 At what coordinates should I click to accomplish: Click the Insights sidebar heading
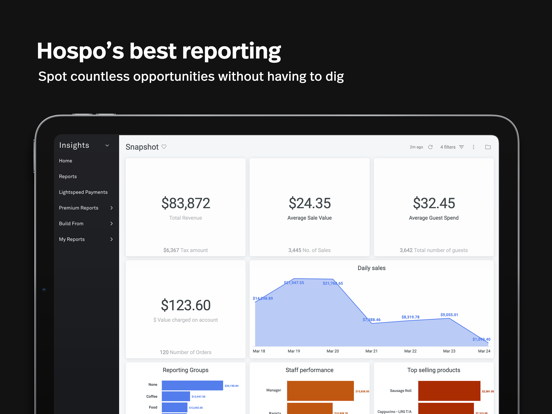point(74,145)
